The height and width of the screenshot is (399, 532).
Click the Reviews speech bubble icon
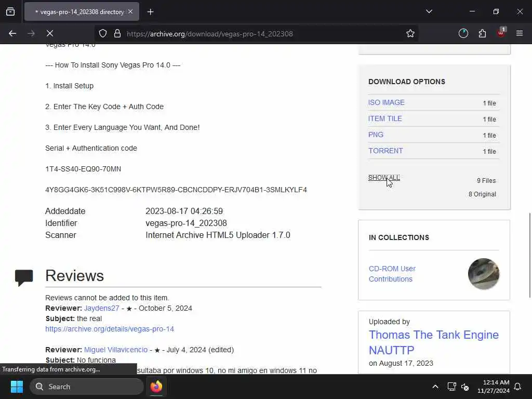pyautogui.click(x=24, y=278)
